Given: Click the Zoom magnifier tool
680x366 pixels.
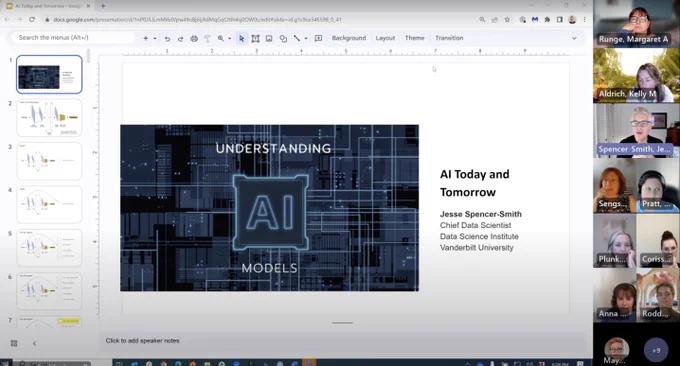Looking at the screenshot, I should pyautogui.click(x=221, y=38).
